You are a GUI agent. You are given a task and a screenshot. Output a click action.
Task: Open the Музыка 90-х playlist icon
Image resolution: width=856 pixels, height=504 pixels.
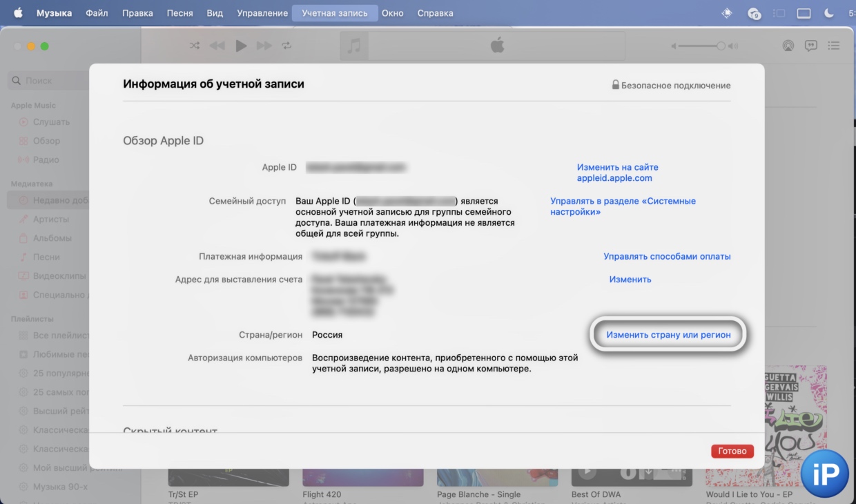click(23, 487)
